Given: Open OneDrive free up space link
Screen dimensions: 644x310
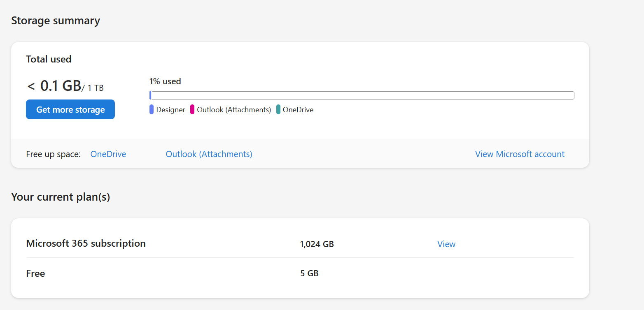Looking at the screenshot, I should pos(108,154).
